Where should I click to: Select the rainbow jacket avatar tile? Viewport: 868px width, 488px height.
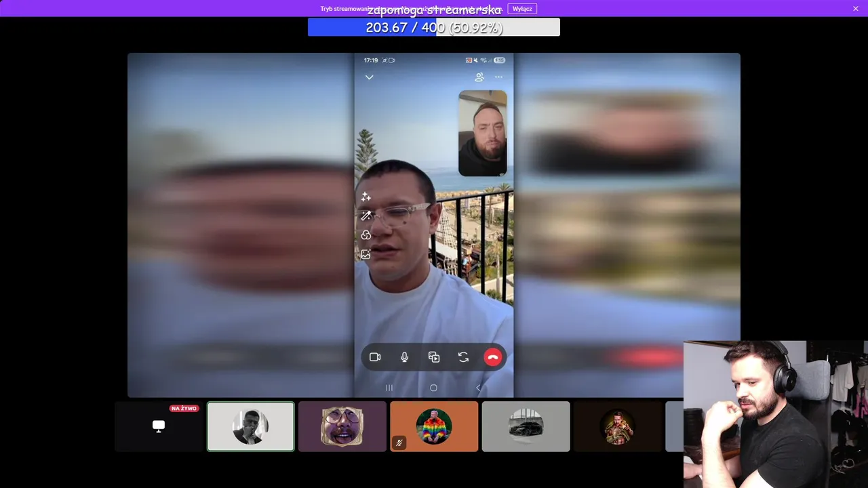434,426
